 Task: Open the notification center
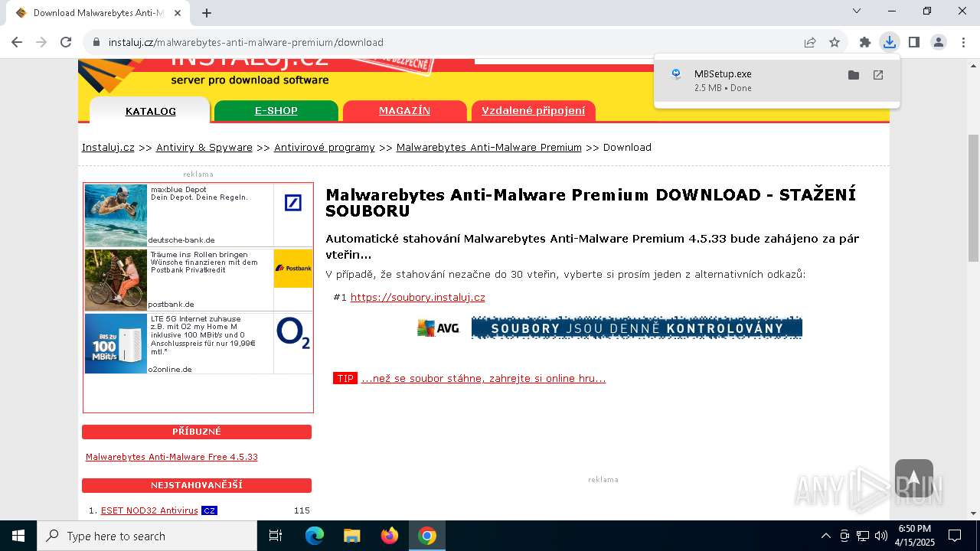tap(955, 536)
